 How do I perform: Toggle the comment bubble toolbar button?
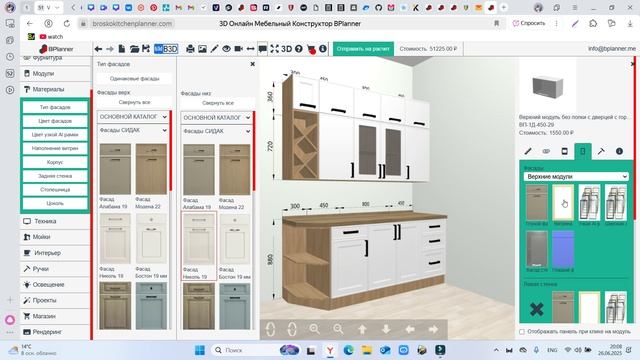(x=262, y=49)
